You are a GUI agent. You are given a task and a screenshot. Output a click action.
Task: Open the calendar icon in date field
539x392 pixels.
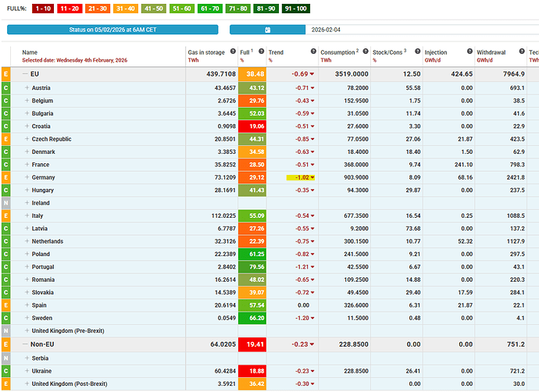pos(268,30)
